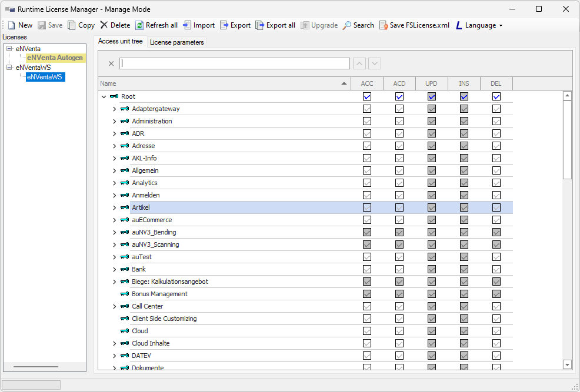This screenshot has width=580, height=392.
Task: Delete the selected license via toolbar
Action: [115, 25]
